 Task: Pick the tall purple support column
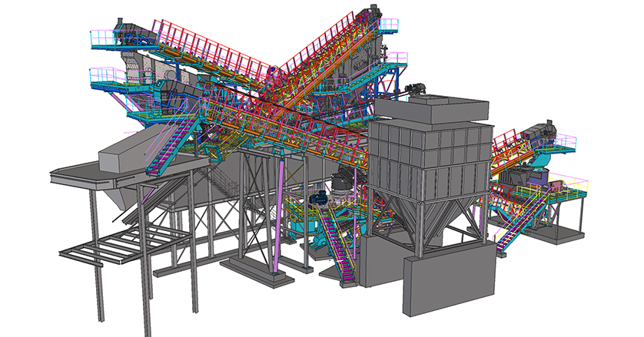[x=280, y=215]
